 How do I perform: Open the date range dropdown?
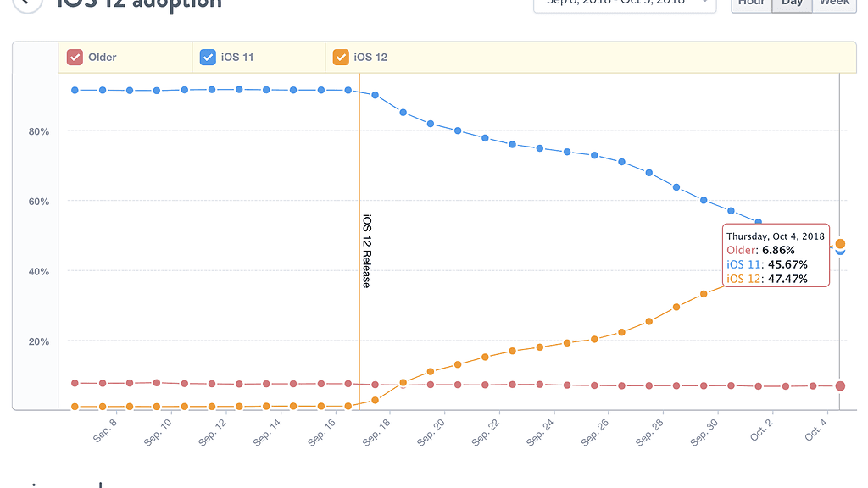(x=623, y=3)
